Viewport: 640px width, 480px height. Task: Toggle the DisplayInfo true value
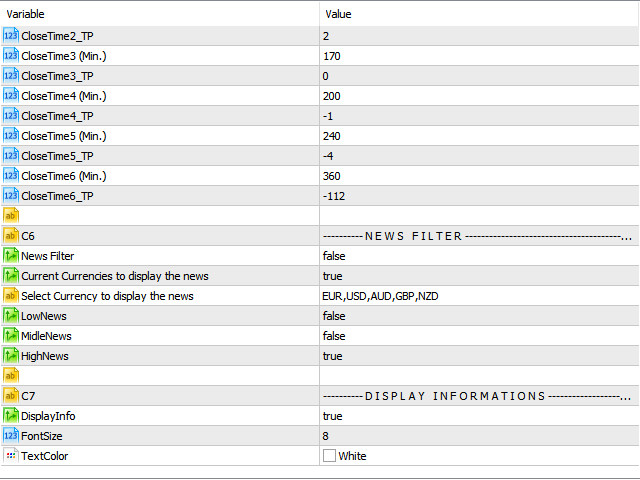tap(332, 416)
